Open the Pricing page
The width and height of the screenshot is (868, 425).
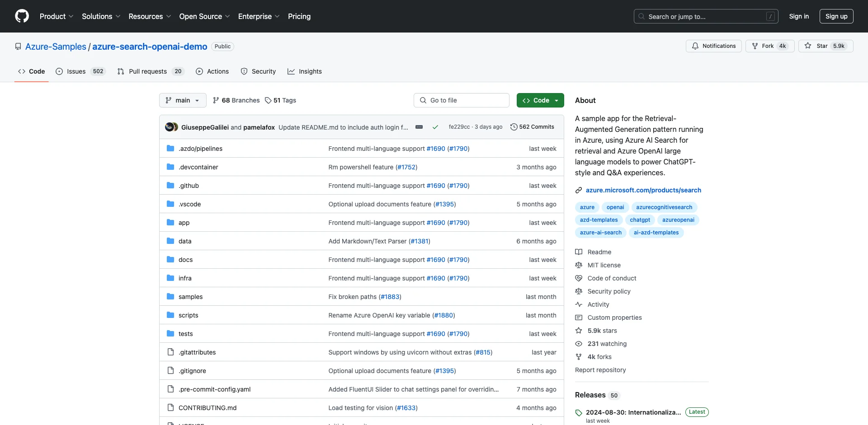299,16
